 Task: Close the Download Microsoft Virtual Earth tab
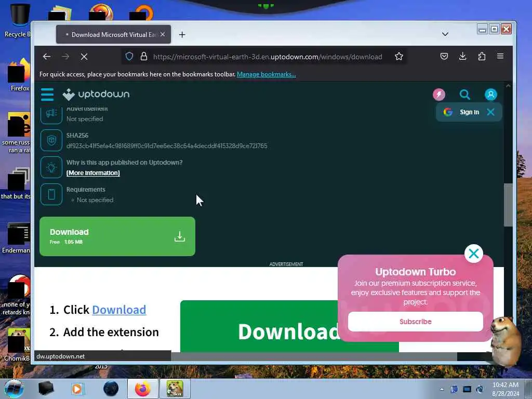click(163, 34)
